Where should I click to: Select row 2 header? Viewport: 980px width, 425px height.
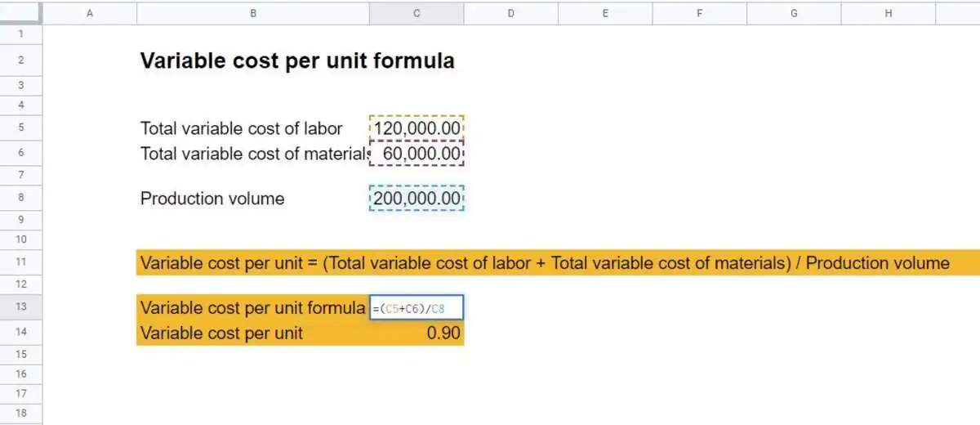[20, 60]
